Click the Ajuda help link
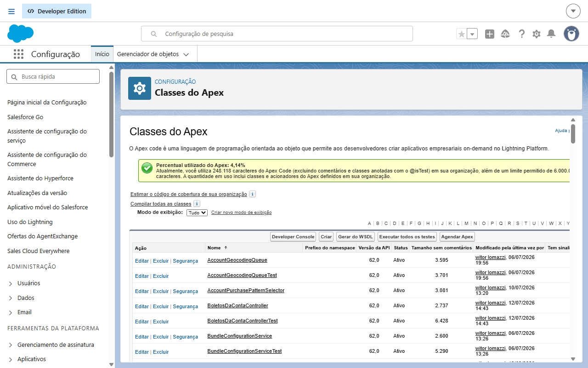 click(x=562, y=131)
